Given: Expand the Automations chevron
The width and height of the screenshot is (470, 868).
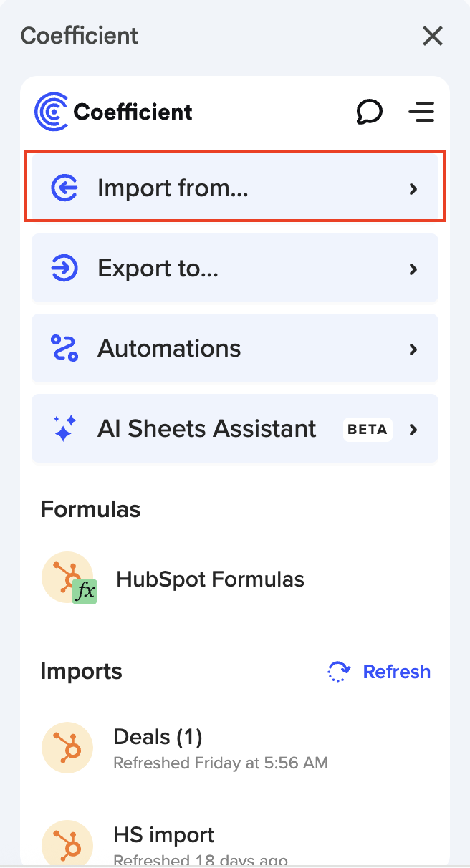Looking at the screenshot, I should [x=413, y=349].
